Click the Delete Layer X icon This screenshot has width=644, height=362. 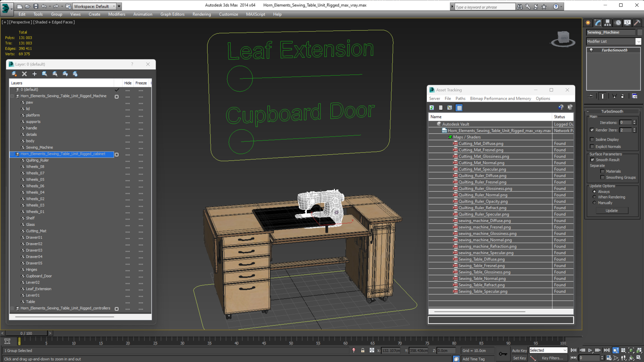[x=24, y=74]
